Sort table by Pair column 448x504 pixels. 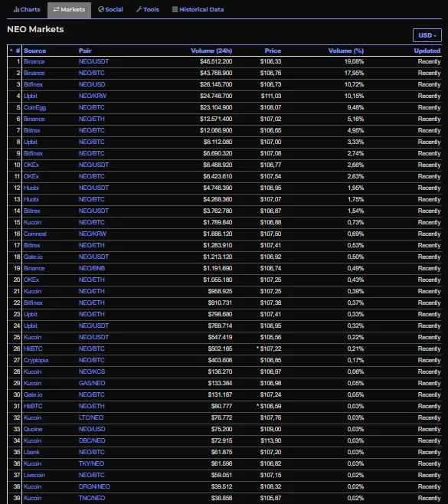click(x=85, y=51)
